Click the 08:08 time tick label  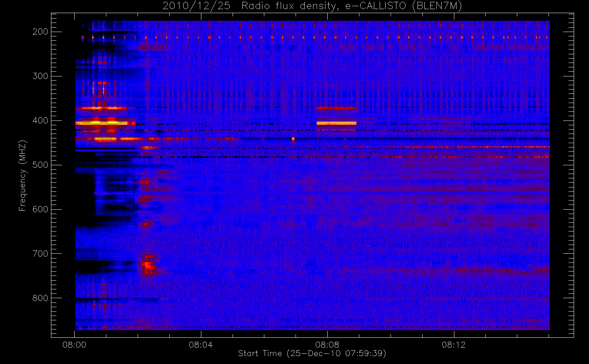[x=327, y=345]
